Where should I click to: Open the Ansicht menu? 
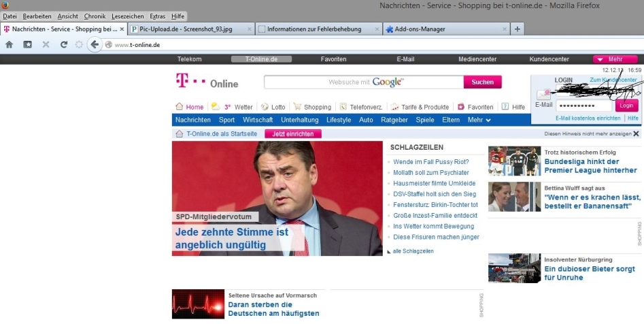coord(68,16)
